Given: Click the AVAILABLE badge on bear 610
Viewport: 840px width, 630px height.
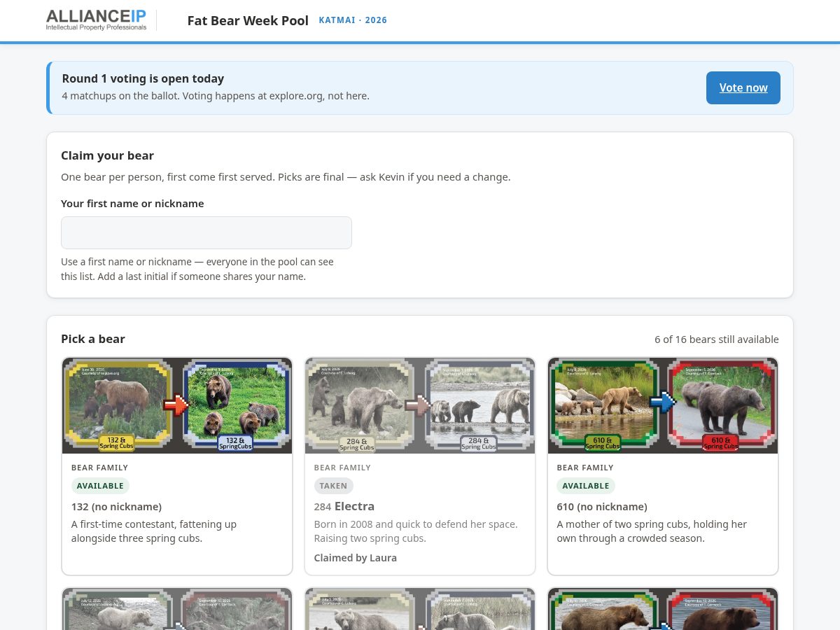Looking at the screenshot, I should tap(586, 486).
